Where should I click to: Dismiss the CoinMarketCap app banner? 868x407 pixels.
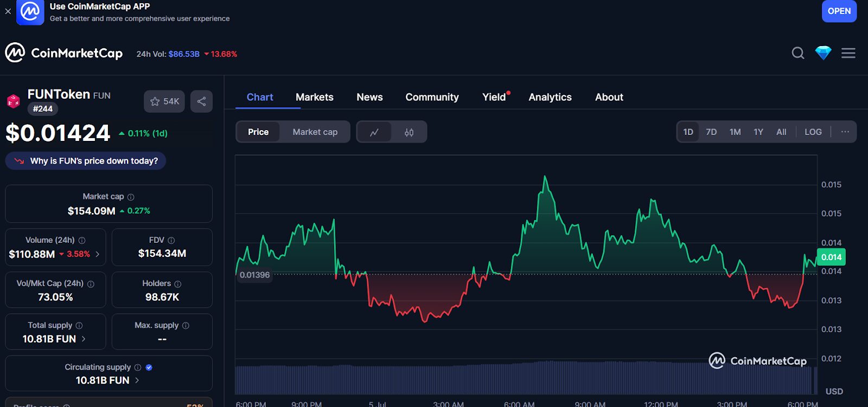(x=8, y=11)
